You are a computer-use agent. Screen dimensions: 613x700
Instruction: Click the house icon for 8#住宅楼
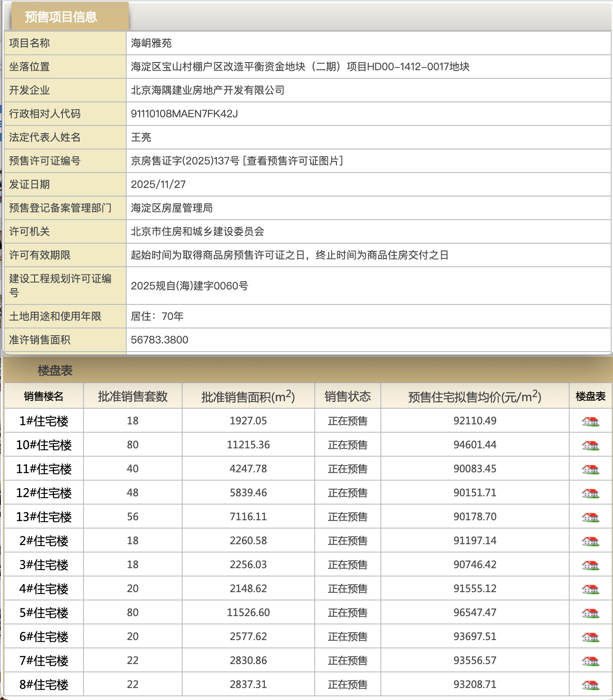click(x=590, y=685)
